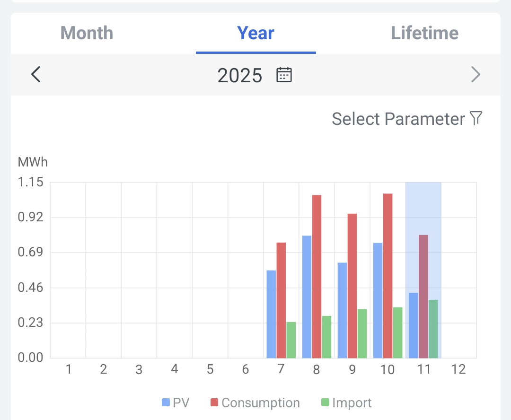Select month 10 Consumption red bar
The image size is (511, 420).
[x=388, y=276]
